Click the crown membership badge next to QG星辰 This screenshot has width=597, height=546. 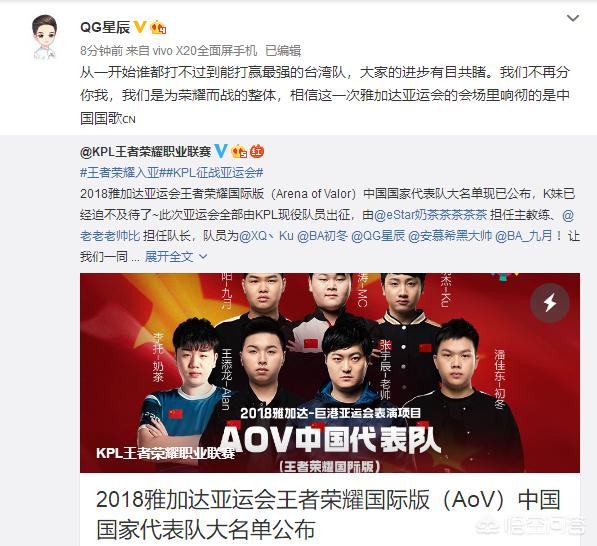158,27
